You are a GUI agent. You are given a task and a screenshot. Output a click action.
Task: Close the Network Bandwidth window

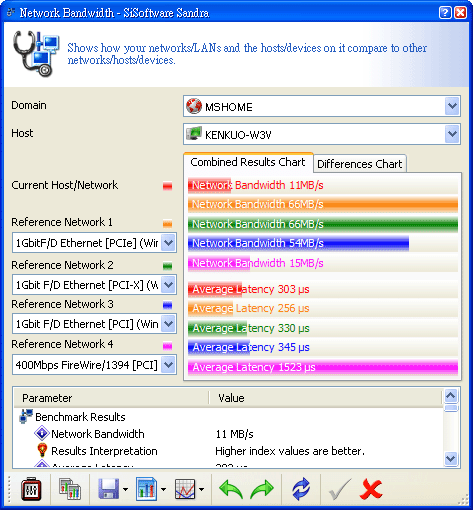460,13
